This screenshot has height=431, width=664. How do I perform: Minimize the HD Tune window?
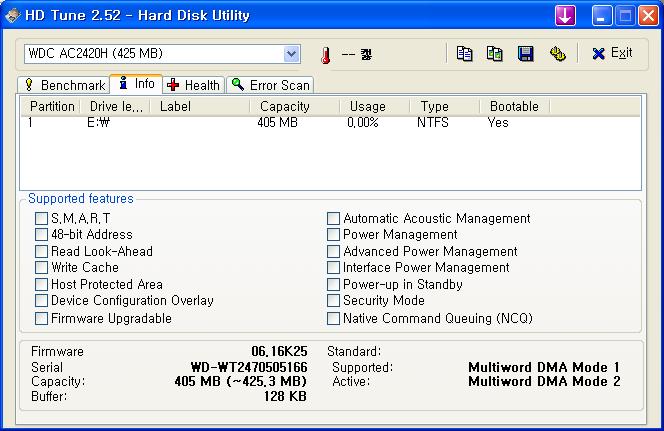[602, 16]
